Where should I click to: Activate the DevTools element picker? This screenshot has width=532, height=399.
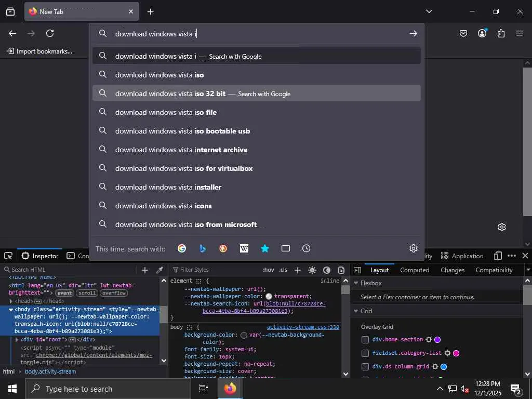point(8,256)
